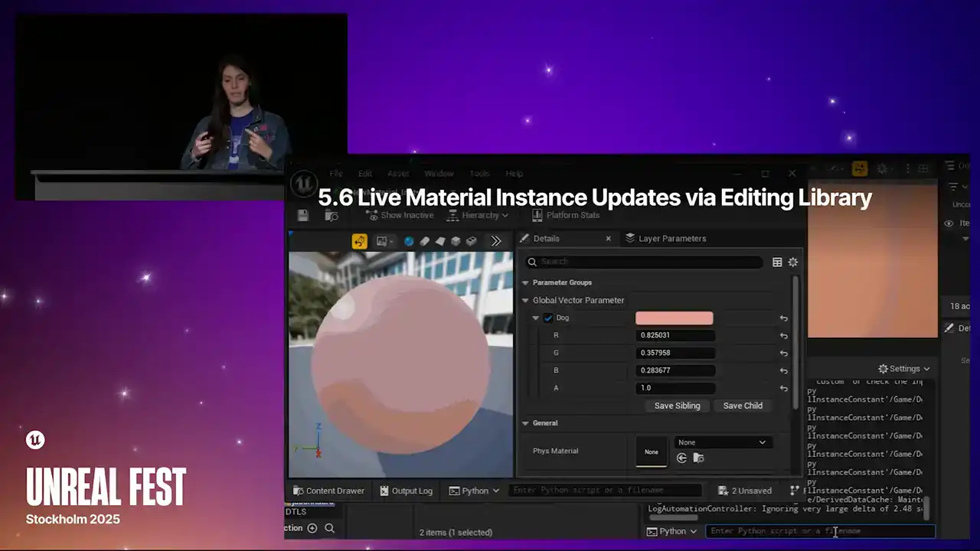
Task: Toggle the Dog parameter checkbox
Action: 548,318
